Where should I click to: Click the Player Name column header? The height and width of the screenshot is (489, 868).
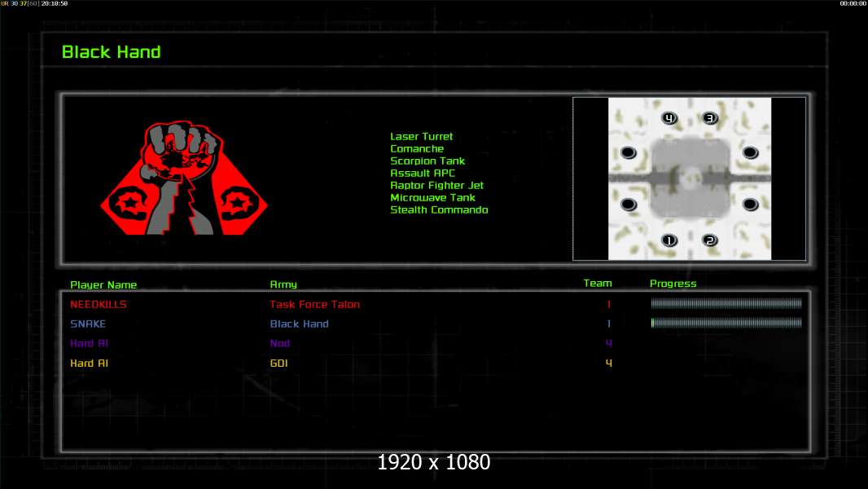click(103, 284)
